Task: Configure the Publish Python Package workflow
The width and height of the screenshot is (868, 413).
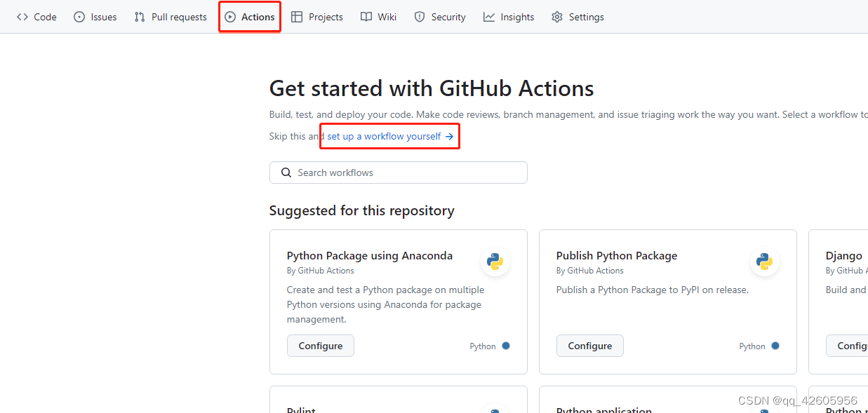Action: click(x=590, y=346)
